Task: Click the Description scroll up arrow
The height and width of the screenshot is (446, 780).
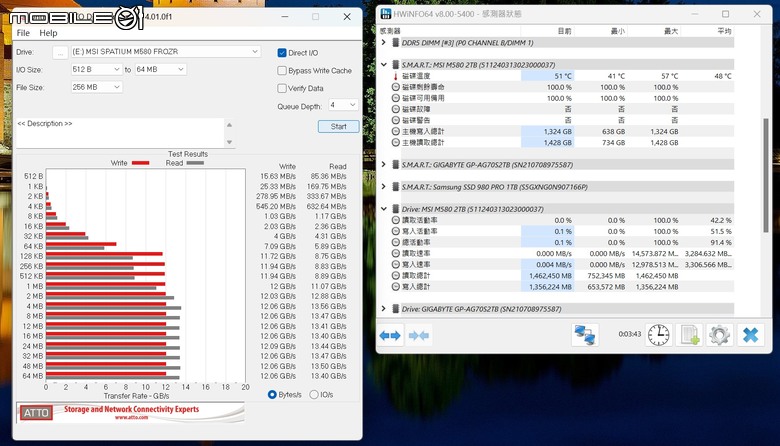Action: coord(229,125)
